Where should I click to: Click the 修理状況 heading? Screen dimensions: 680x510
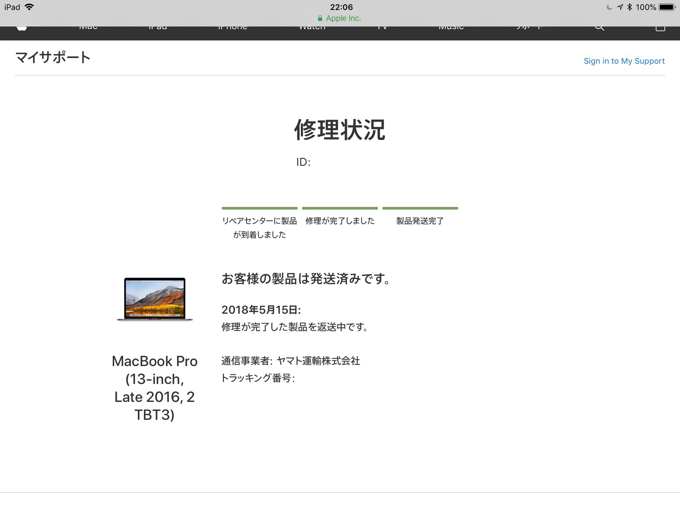tap(340, 129)
